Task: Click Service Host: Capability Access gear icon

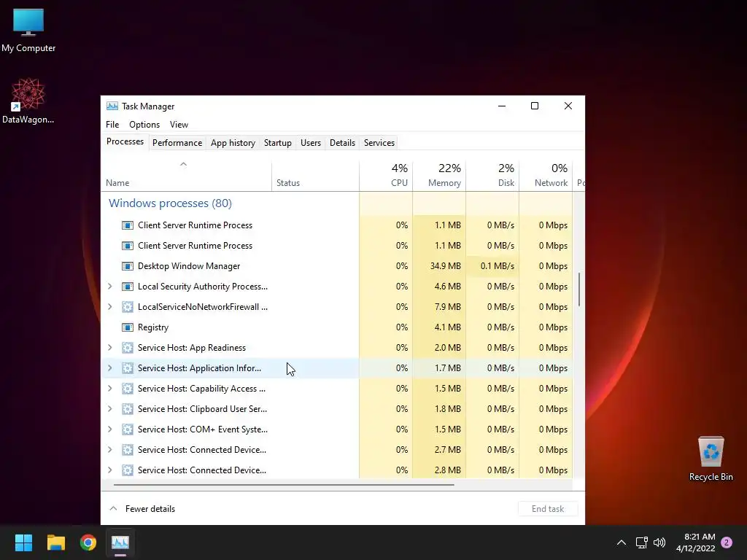Action: point(127,389)
